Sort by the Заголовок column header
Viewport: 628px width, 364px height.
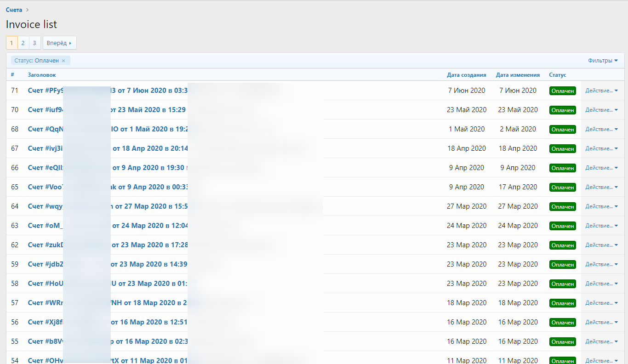tap(42, 75)
